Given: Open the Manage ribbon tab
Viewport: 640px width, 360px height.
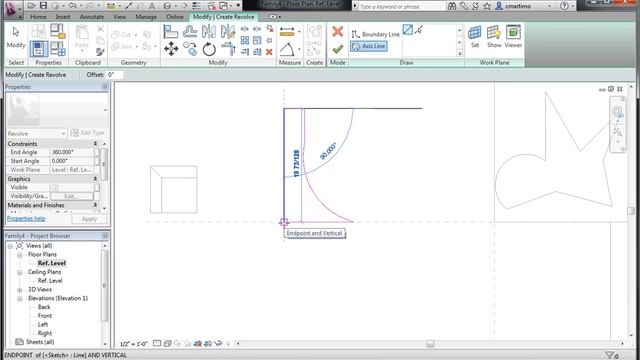Looking at the screenshot, I should (x=146, y=17).
